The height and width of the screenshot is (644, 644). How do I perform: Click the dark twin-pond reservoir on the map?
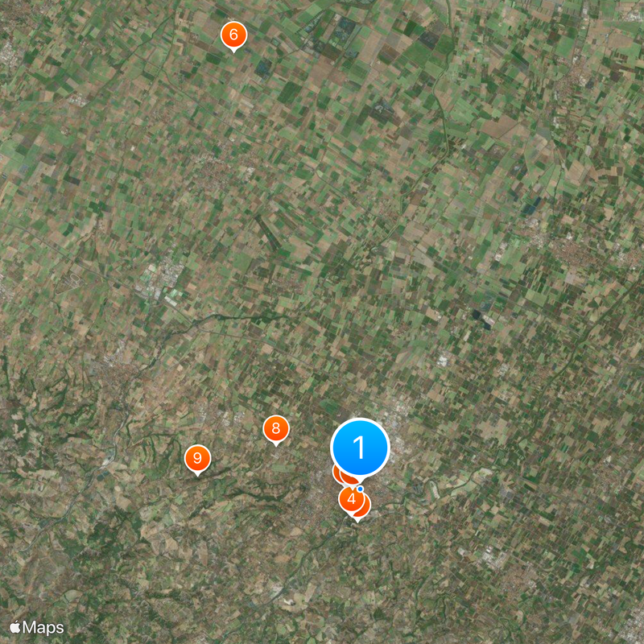click(481, 320)
